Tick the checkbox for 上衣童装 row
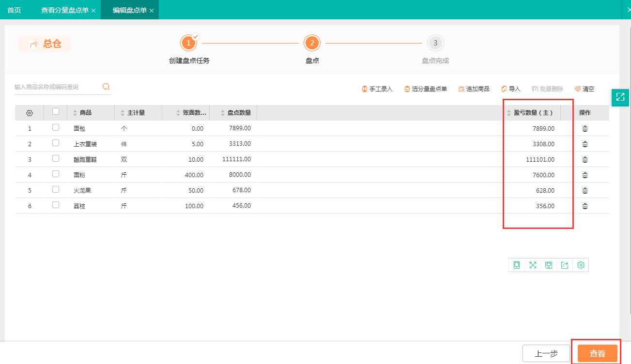 [x=56, y=143]
